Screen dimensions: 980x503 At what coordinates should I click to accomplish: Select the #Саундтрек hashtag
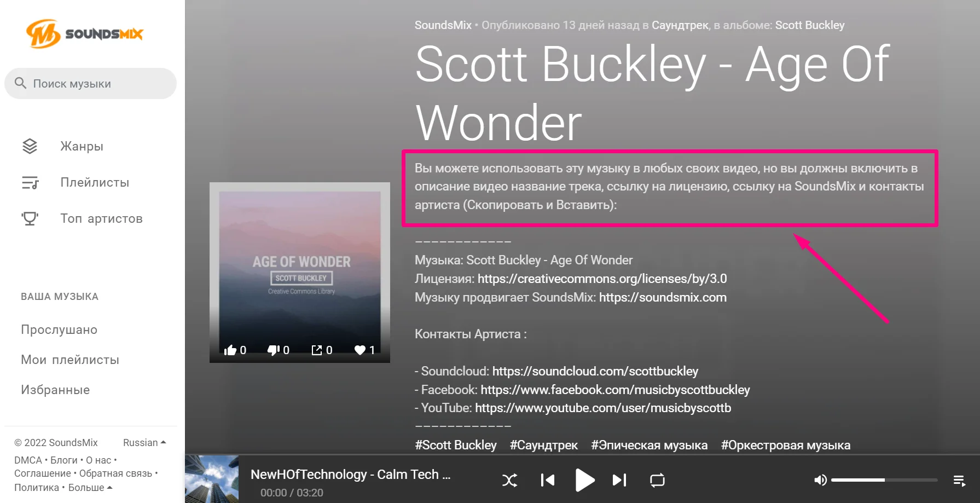(544, 445)
